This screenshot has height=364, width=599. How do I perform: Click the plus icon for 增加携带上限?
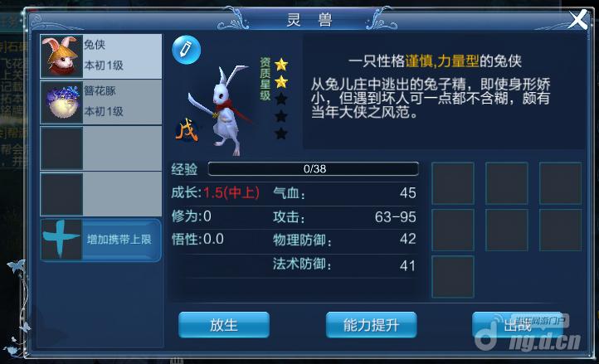pyautogui.click(x=61, y=239)
